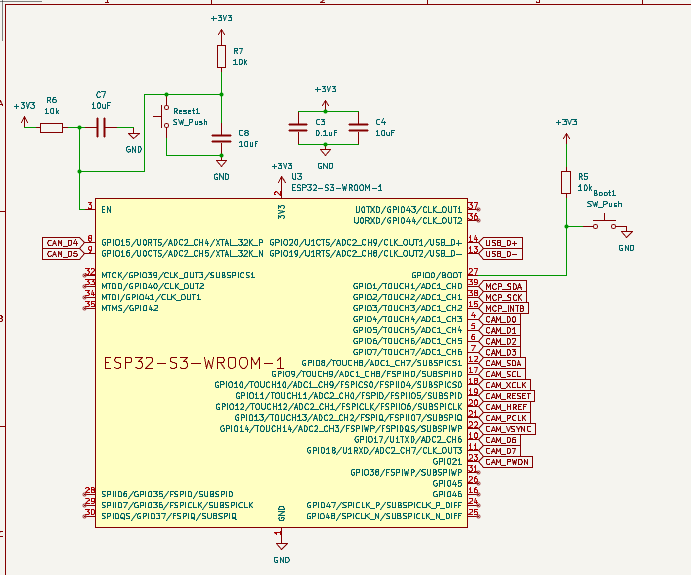
Task: Select capacitor C4 symbol
Action: 358,128
